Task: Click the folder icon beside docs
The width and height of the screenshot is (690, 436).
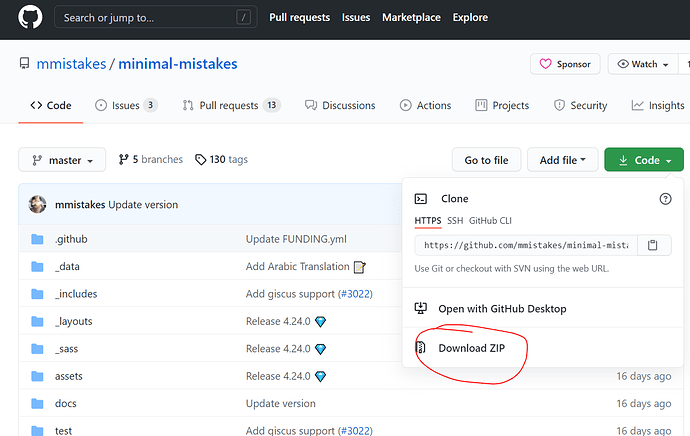Action: [x=37, y=403]
